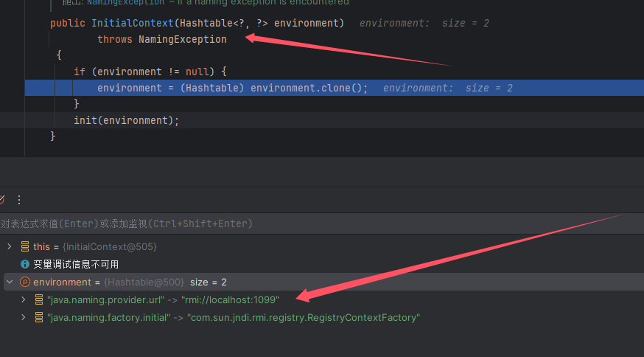Image resolution: width=644 pixels, height=357 pixels.
Task: Click the provider.url entry icon
Action: pyautogui.click(x=38, y=299)
